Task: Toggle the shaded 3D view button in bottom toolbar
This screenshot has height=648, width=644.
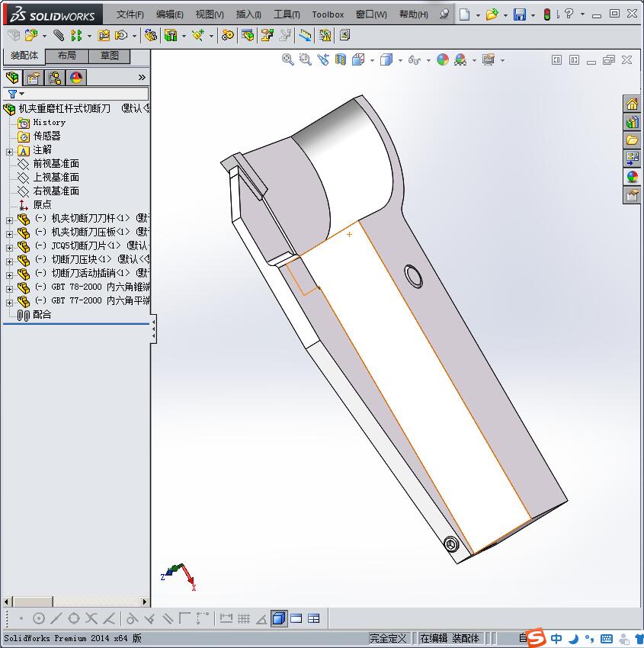Action: coord(279,618)
